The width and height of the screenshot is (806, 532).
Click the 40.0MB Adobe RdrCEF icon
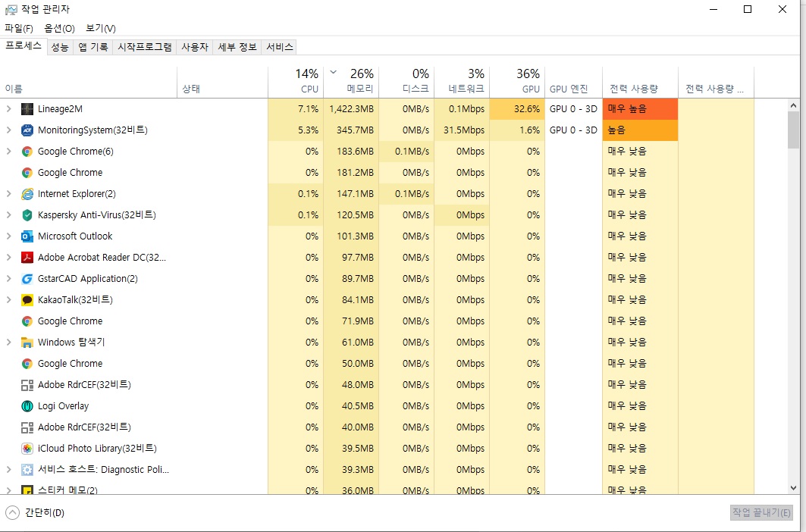point(27,427)
